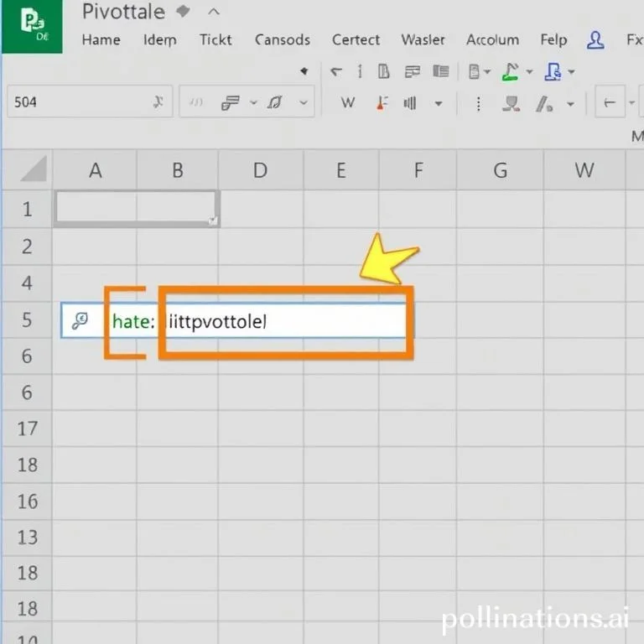This screenshot has width=644, height=644.
Task: Switch to the Tickt tab
Action: 216,40
